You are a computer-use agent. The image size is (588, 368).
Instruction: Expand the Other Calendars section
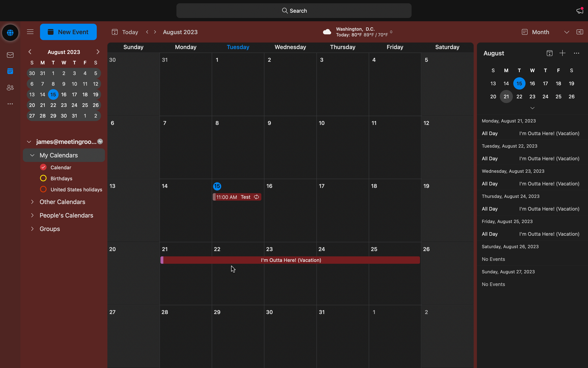click(32, 201)
